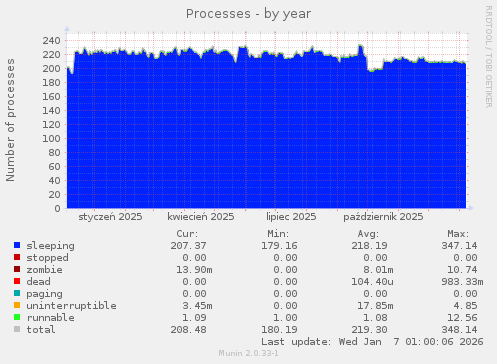Click uninterruptible average value 17.85m
497x364 pixels.
click(375, 306)
